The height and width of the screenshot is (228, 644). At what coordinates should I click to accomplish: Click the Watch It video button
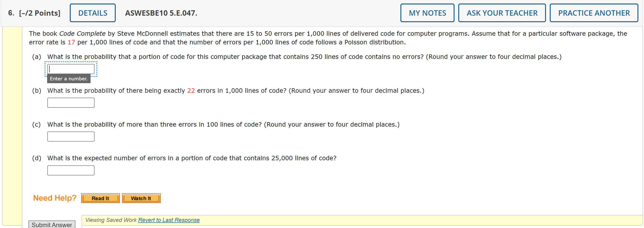tap(141, 198)
